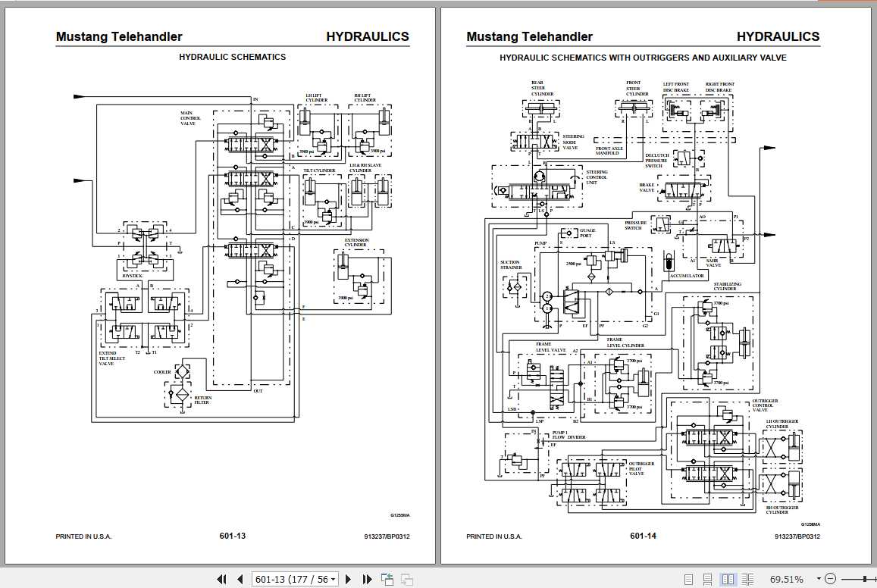Click the 69.51% zoom value

pyautogui.click(x=787, y=578)
